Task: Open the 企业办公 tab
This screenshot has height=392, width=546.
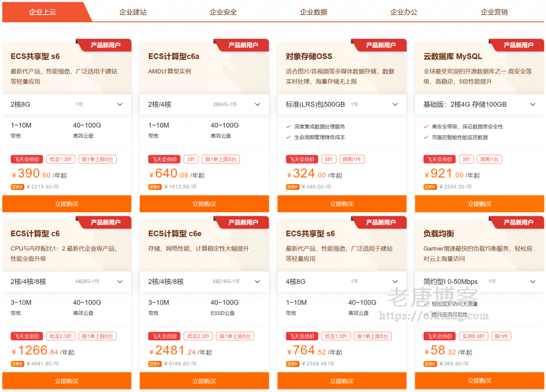Action: [x=404, y=12]
